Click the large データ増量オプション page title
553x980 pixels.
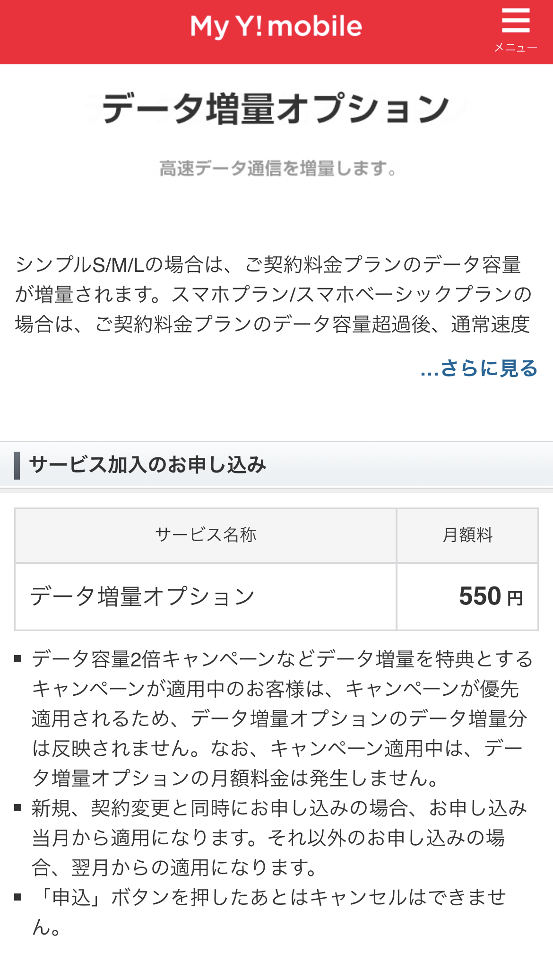[276, 109]
